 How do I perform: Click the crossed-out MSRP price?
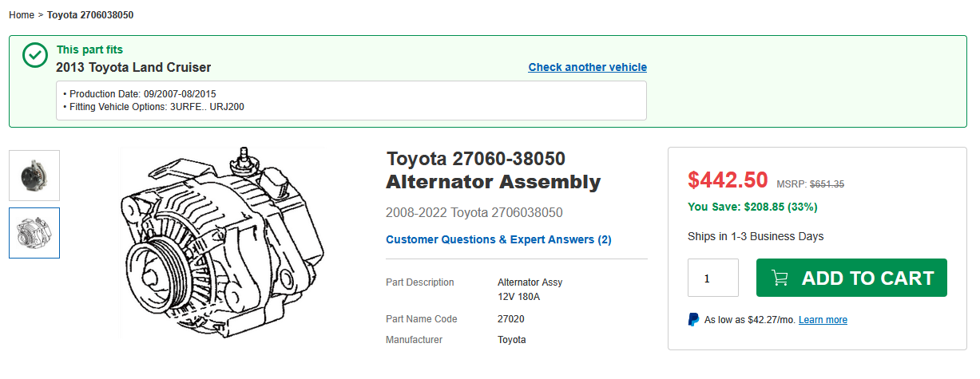pos(827,184)
